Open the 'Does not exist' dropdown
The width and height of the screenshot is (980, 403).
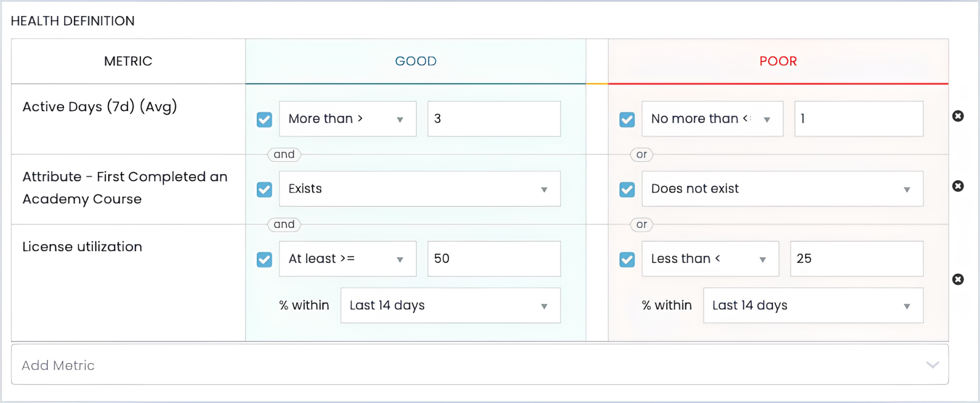(x=782, y=189)
